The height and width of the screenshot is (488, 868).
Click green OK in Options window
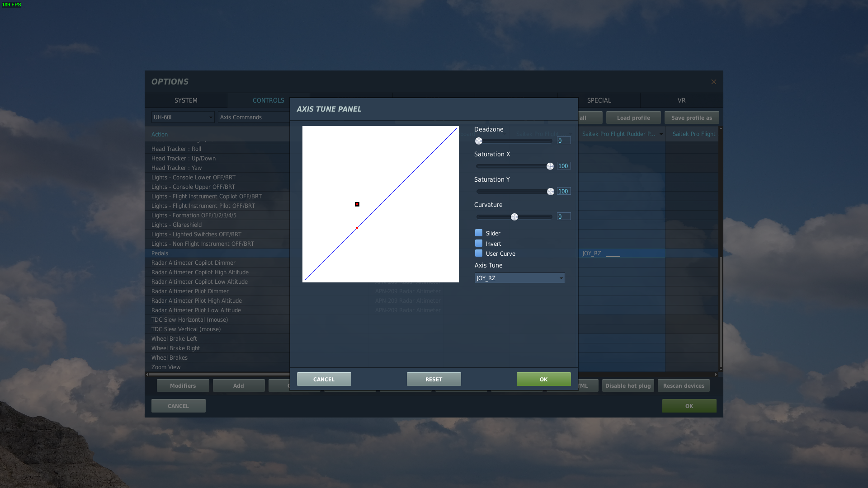(689, 406)
